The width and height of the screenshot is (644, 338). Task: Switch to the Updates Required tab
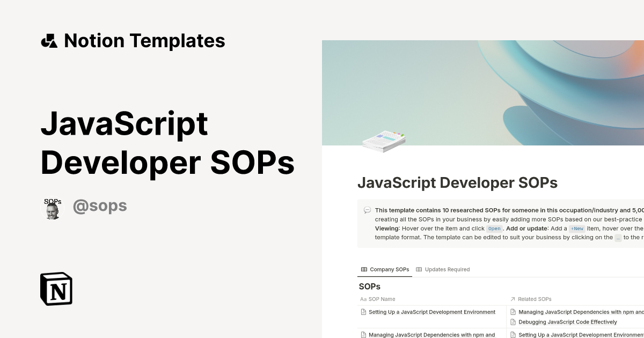coord(448,269)
